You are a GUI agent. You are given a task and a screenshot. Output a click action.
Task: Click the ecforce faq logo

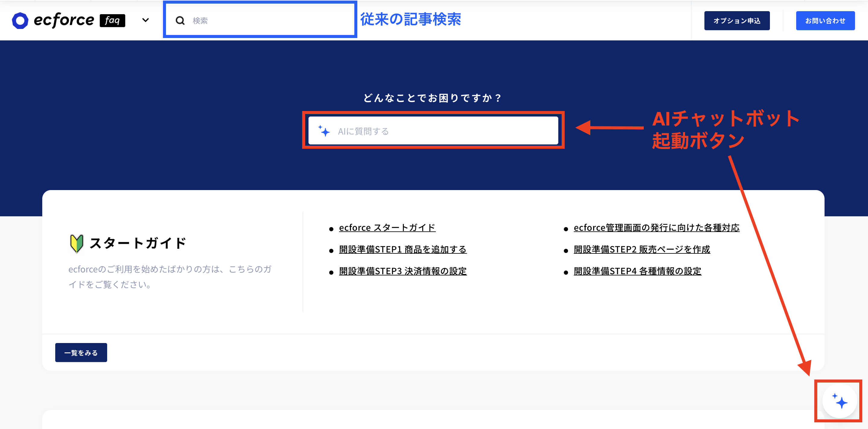69,20
